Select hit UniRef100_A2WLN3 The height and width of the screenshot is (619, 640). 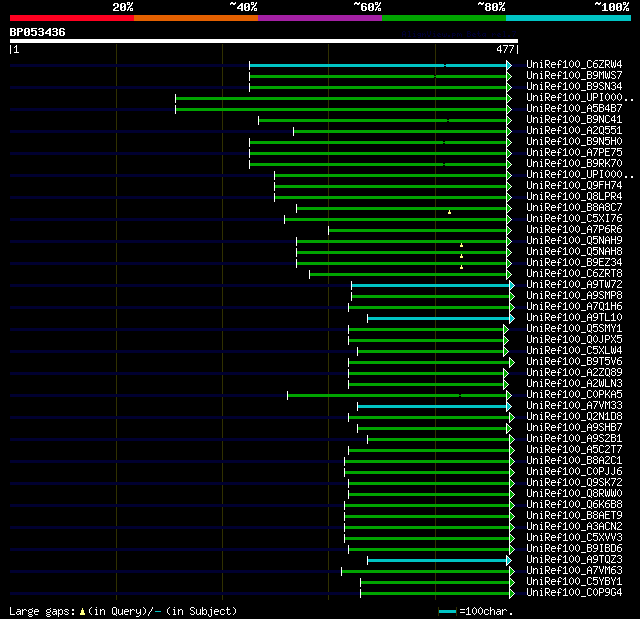click(574, 384)
